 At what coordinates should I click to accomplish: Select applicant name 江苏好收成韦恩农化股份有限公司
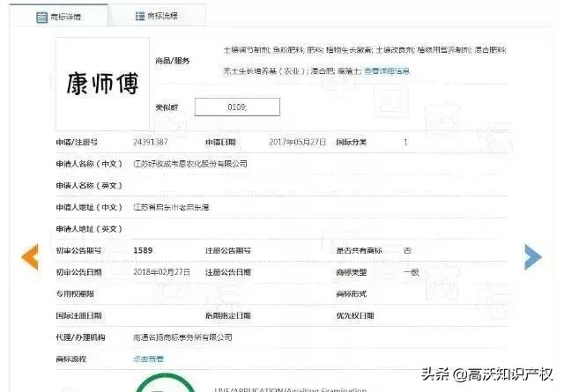[x=190, y=164]
